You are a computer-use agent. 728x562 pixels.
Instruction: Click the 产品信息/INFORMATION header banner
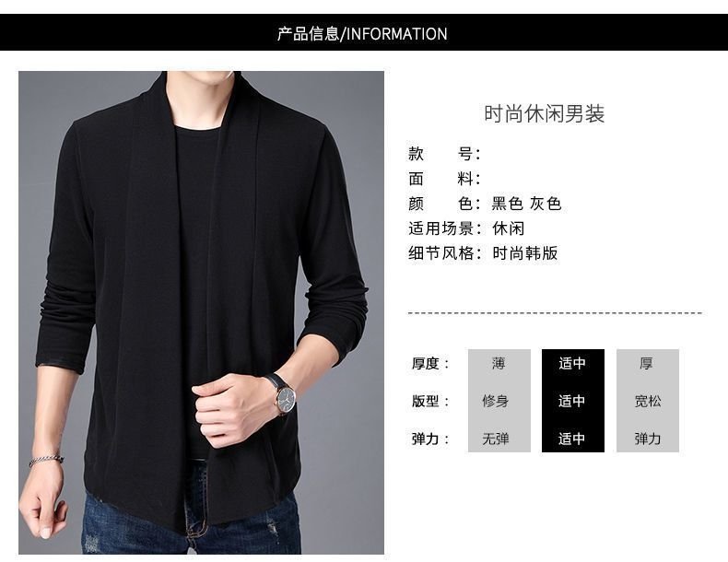point(363,32)
